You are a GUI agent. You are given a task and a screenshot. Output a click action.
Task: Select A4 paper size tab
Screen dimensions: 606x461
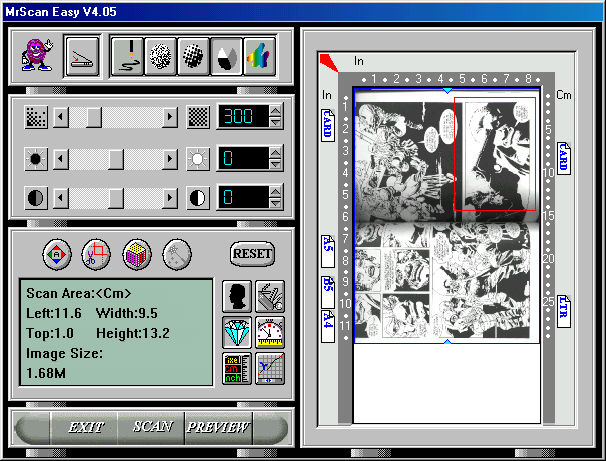tap(327, 327)
